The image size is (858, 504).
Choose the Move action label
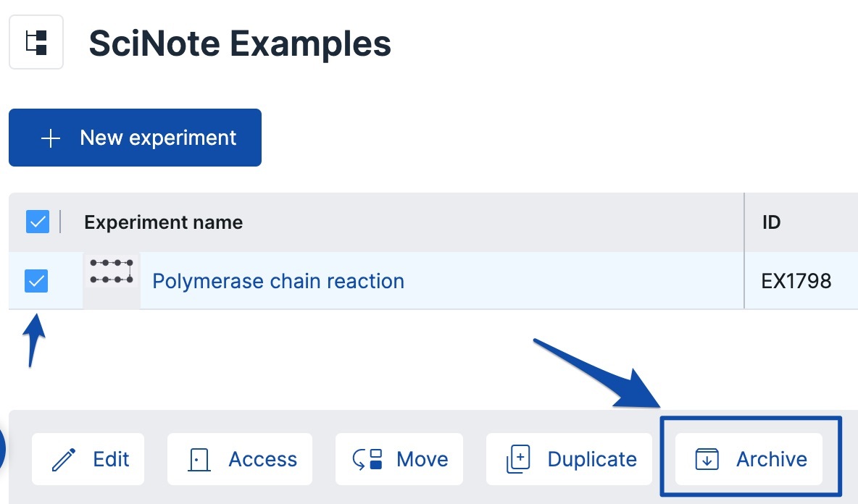click(x=422, y=459)
